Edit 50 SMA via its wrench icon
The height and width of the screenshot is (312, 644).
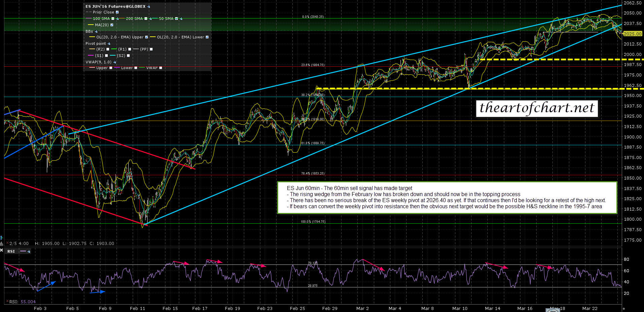[181, 19]
